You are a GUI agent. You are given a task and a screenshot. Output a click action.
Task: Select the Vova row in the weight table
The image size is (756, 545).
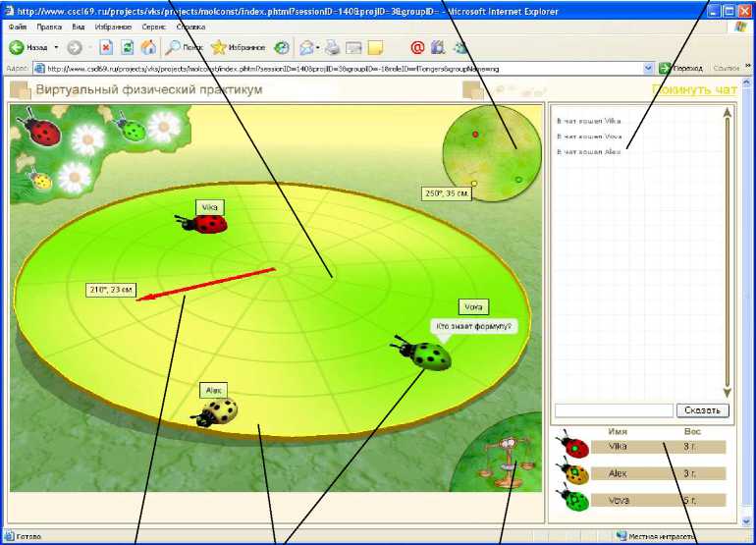(658, 500)
